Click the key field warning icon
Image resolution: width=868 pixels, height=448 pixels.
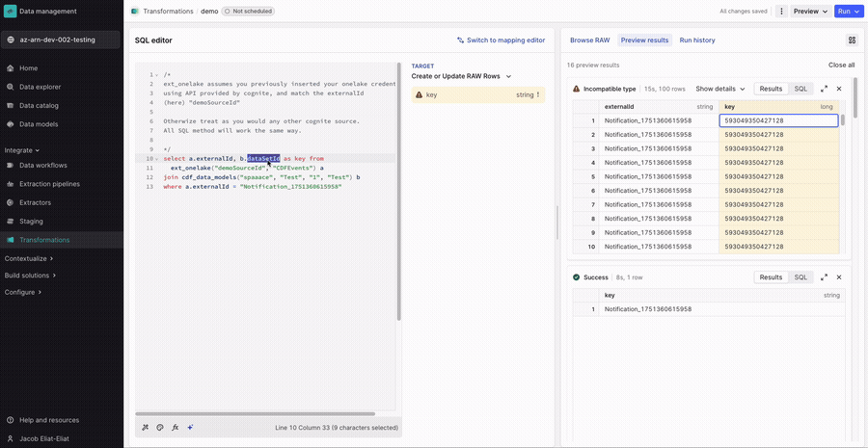coord(420,95)
